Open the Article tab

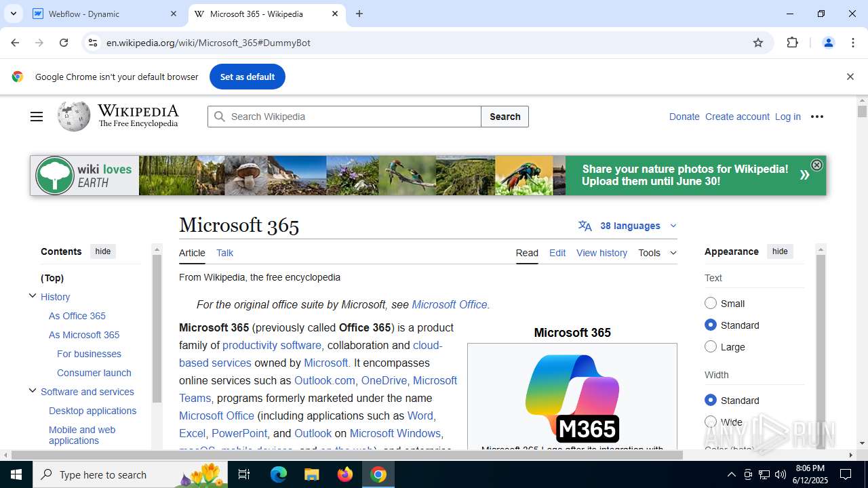point(192,253)
